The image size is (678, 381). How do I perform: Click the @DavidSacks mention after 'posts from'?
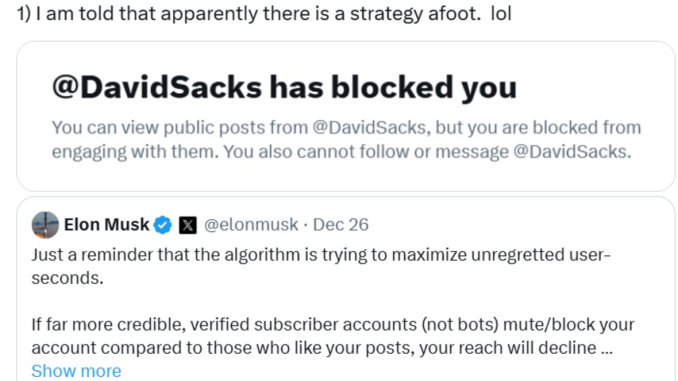[x=371, y=128]
